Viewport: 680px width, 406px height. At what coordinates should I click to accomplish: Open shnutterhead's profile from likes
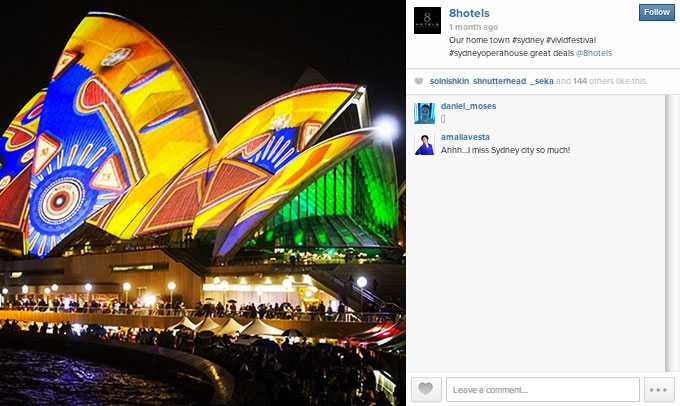(499, 81)
